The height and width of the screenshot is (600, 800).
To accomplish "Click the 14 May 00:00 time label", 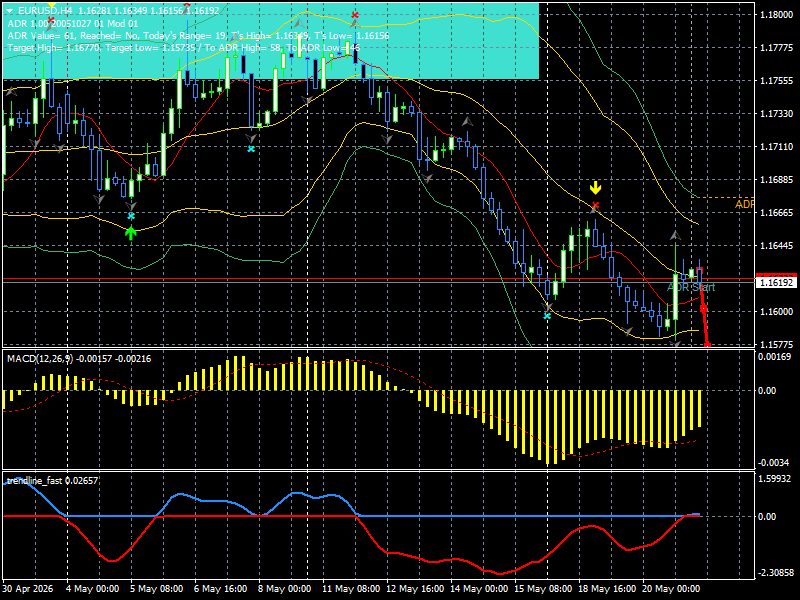I will click(x=479, y=589).
